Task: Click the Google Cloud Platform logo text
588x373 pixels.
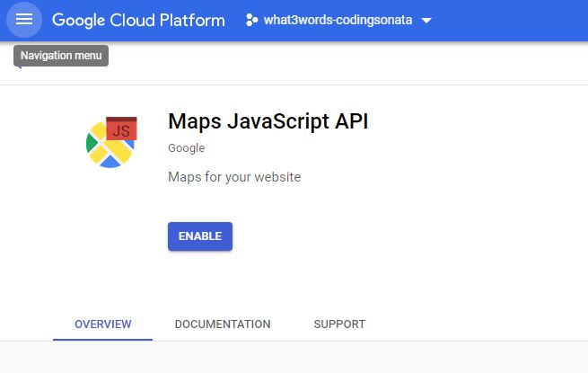Action: click(x=138, y=21)
